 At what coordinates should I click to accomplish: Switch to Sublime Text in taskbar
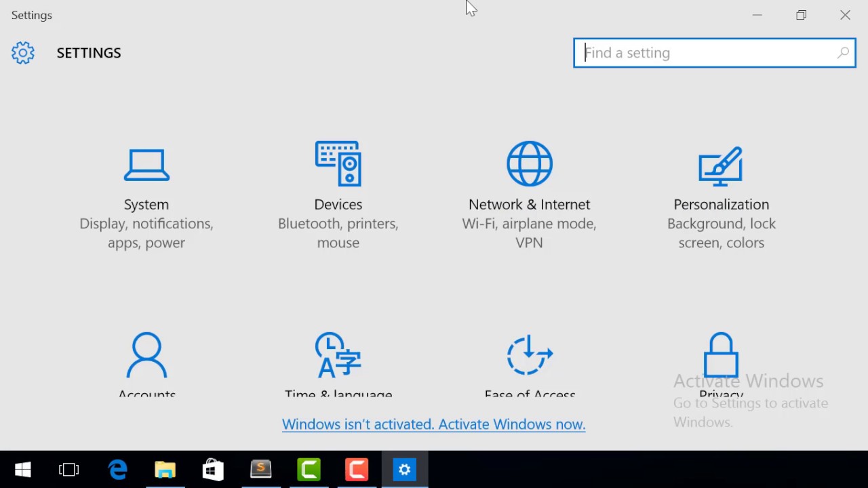pos(261,470)
